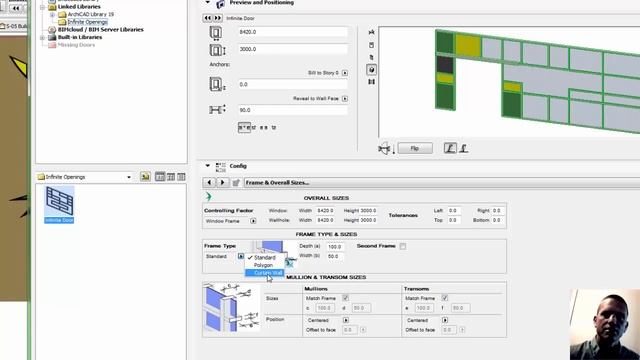Screen dimensions: 640x360
Task: Click the 8420.0 width field in Preview panel
Action: coord(293,32)
